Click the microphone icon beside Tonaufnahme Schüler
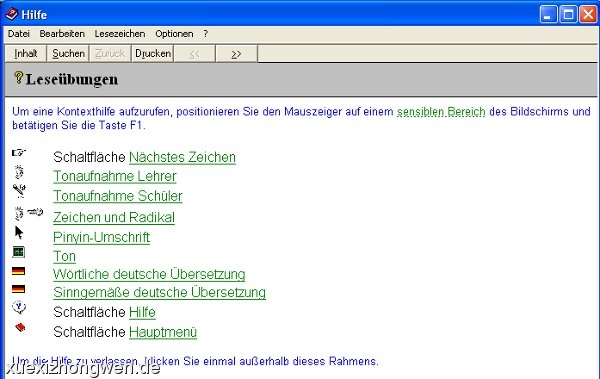The width and height of the screenshot is (600, 379). tap(19, 190)
